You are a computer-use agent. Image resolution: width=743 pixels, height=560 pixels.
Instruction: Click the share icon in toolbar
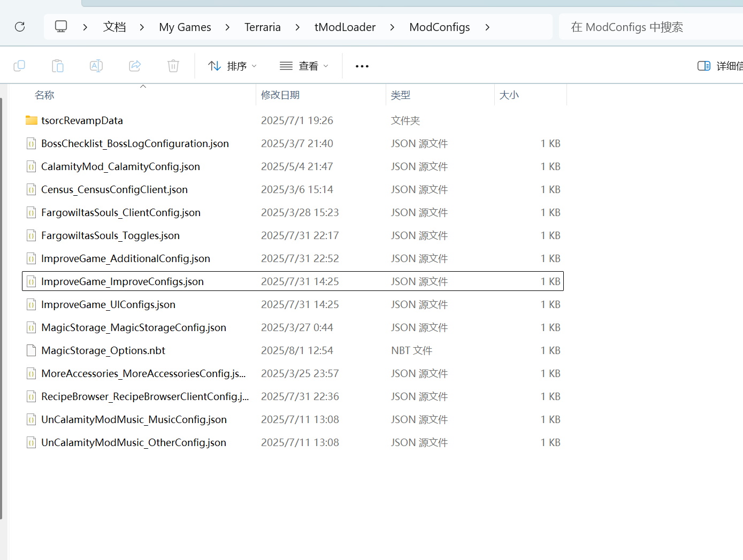(135, 66)
